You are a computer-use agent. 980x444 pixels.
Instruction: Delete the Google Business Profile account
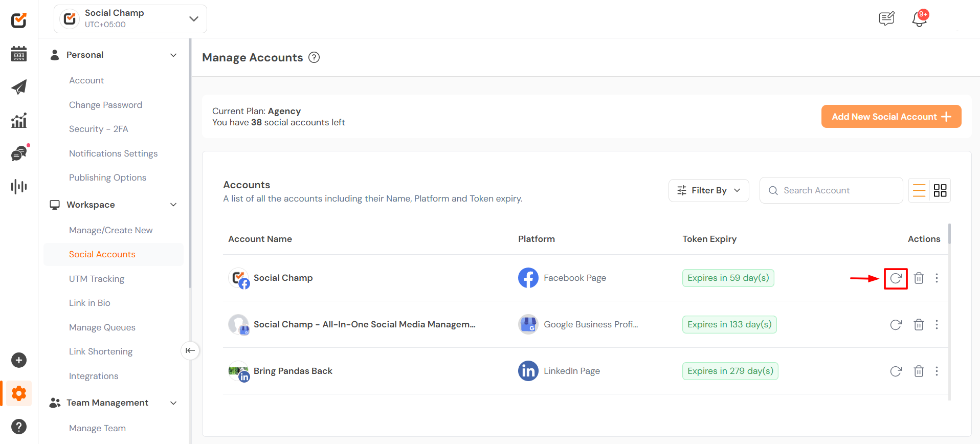[x=919, y=325]
